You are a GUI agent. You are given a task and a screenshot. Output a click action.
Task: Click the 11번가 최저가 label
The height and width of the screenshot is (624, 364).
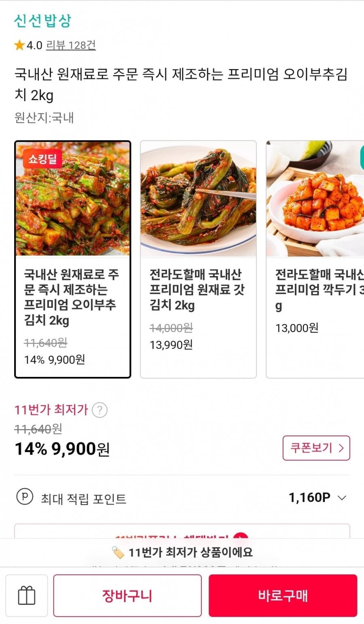point(51,410)
